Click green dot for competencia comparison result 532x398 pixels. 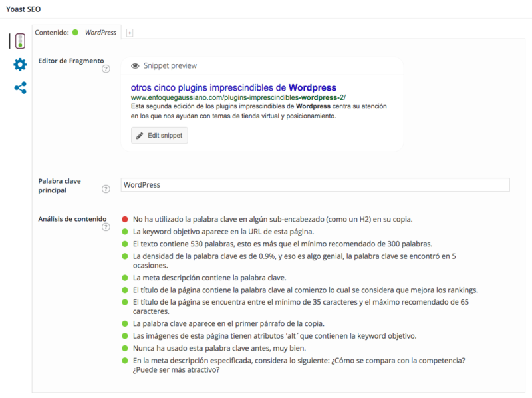point(125,361)
